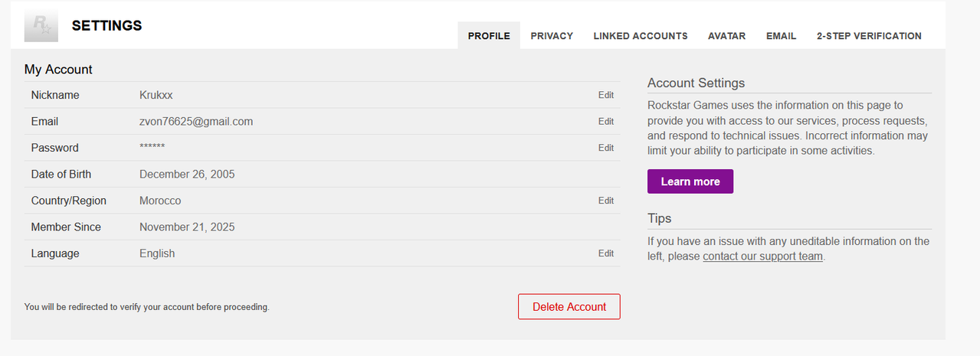Select the Profile tab

coord(489,36)
